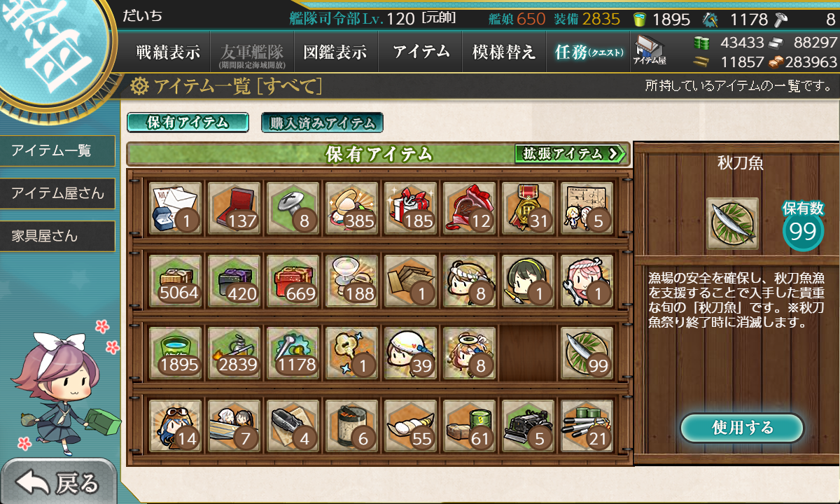The image size is (840, 504).
Task: Expand 拡張アイテム list
Action: coord(570,153)
